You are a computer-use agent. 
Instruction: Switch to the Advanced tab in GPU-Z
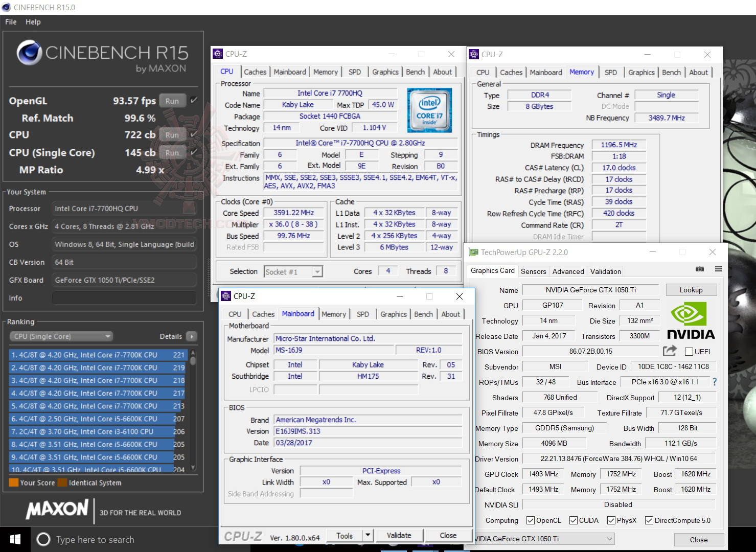[568, 271]
